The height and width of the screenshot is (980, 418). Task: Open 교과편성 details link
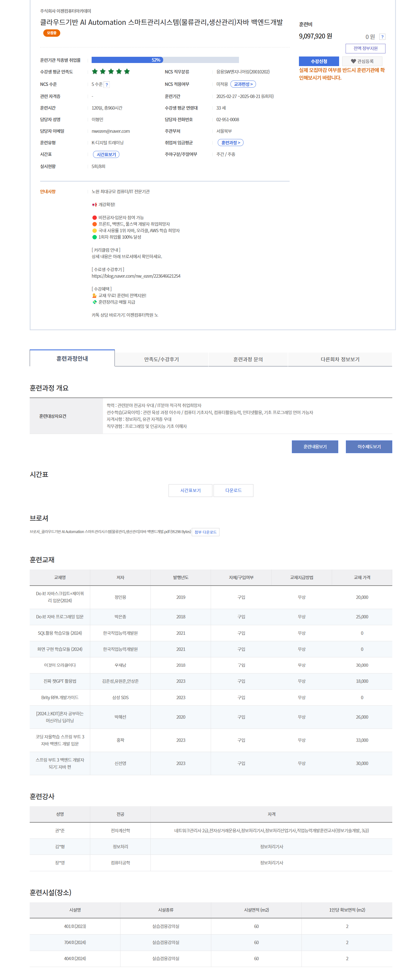243,84
